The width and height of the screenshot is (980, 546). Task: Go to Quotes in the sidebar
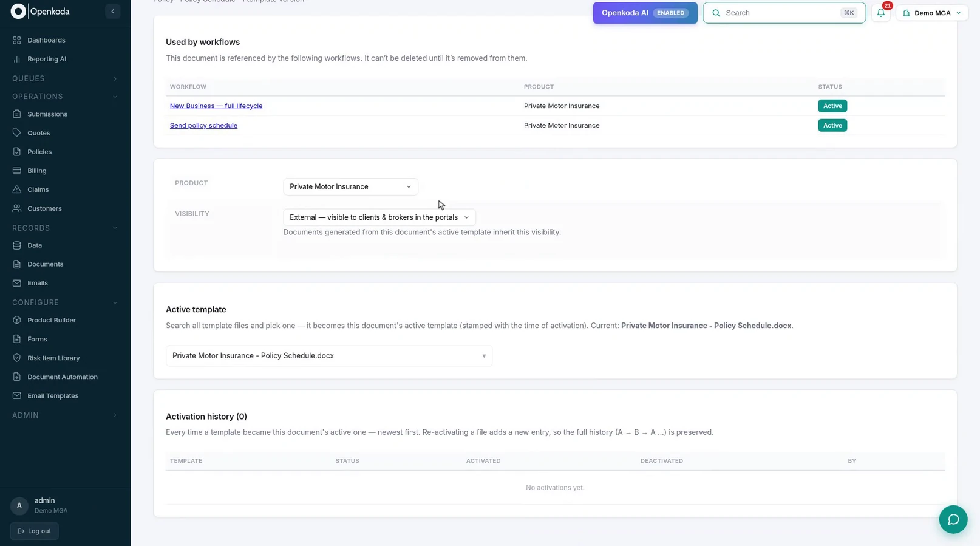click(39, 133)
